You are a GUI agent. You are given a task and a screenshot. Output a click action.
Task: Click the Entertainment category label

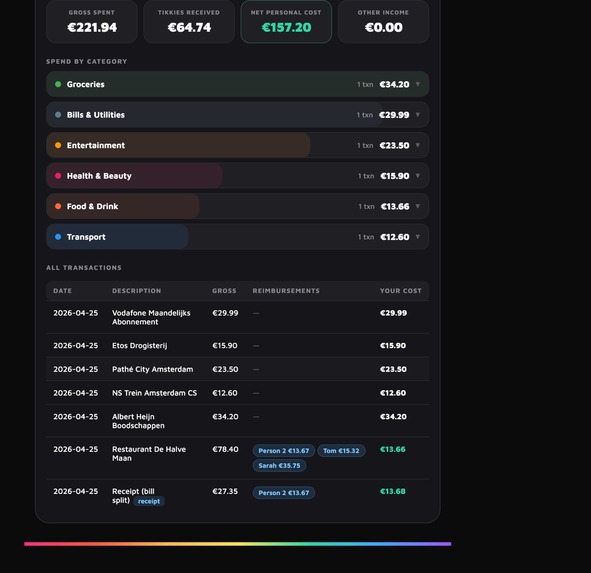(x=96, y=145)
